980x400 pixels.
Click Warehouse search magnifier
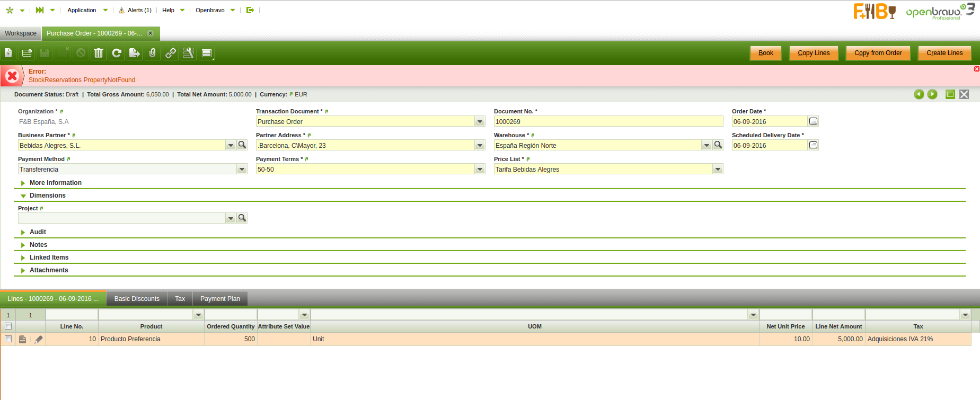[718, 145]
